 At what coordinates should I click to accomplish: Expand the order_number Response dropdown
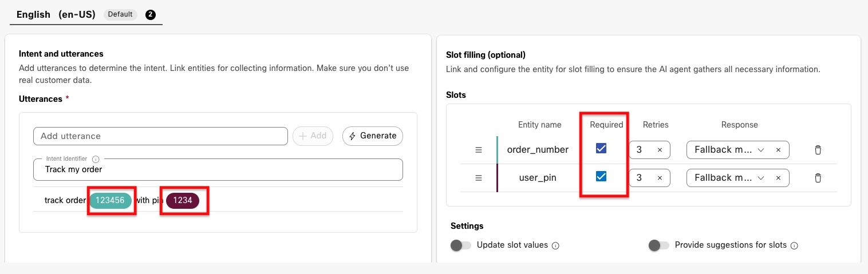point(761,150)
